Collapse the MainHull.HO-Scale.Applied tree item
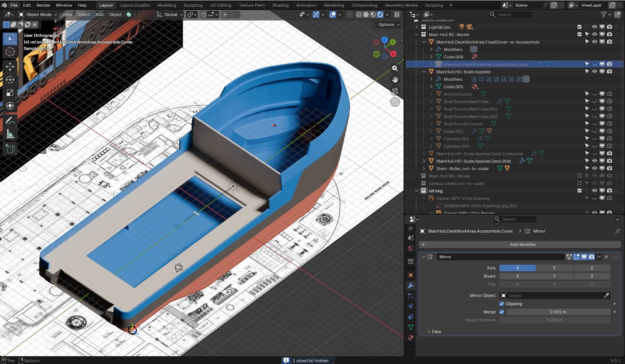625x364 pixels. (424, 72)
